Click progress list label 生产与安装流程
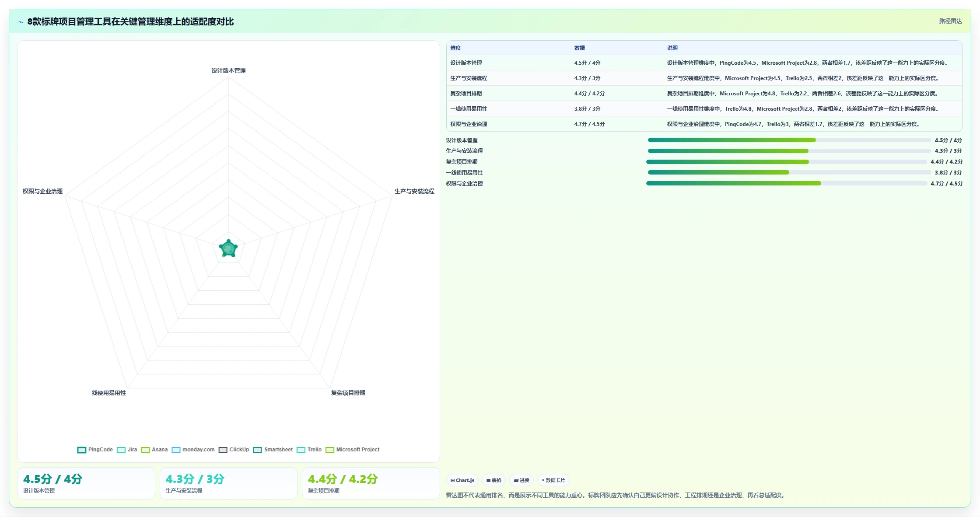The width and height of the screenshot is (980, 517). 464,151
